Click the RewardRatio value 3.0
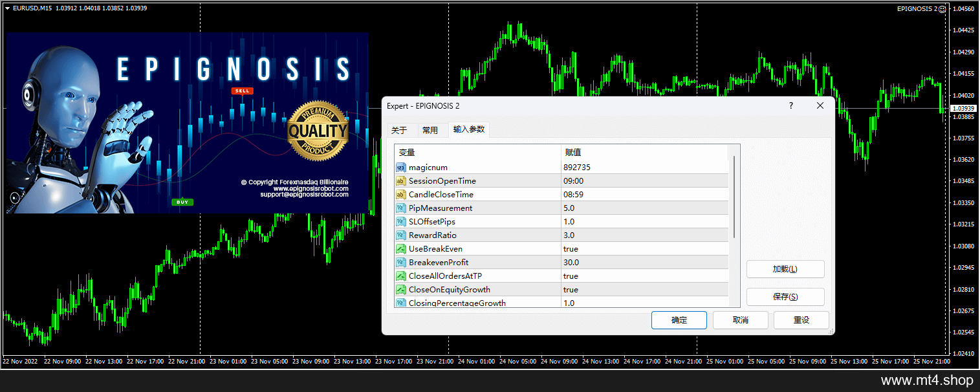This screenshot has height=392, width=980. (569, 235)
